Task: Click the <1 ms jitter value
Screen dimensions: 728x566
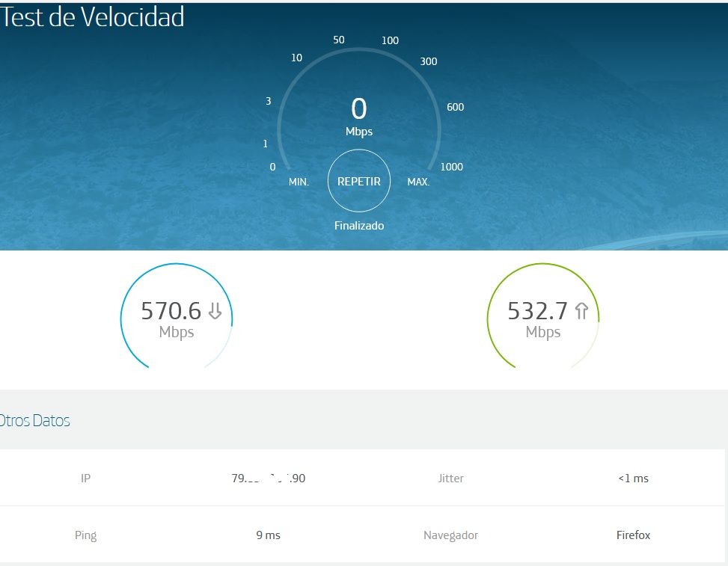Action: click(633, 478)
